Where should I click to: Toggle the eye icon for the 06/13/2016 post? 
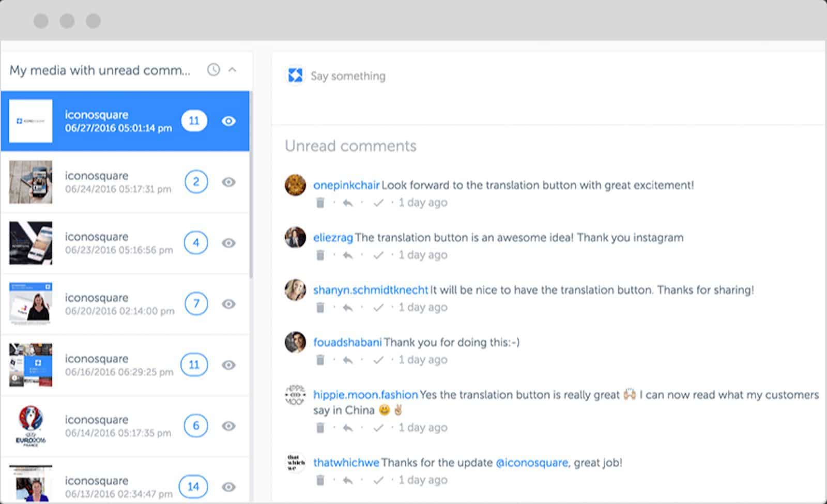(x=228, y=487)
